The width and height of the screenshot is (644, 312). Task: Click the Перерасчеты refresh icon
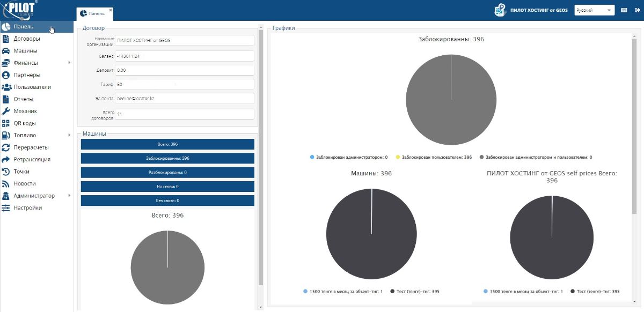point(6,147)
